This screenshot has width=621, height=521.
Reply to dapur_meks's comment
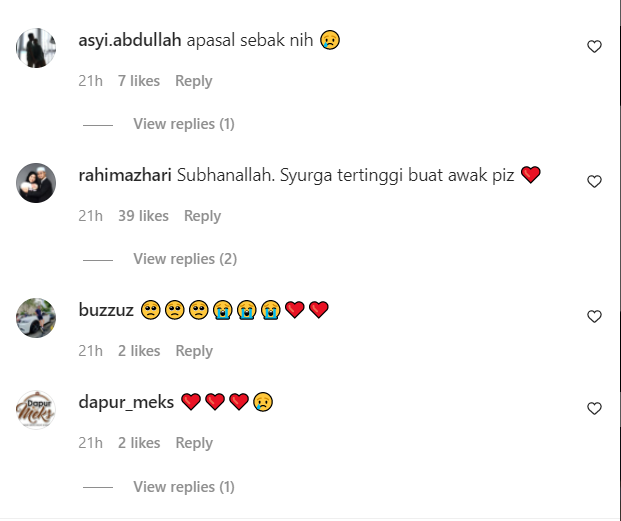pos(194,443)
